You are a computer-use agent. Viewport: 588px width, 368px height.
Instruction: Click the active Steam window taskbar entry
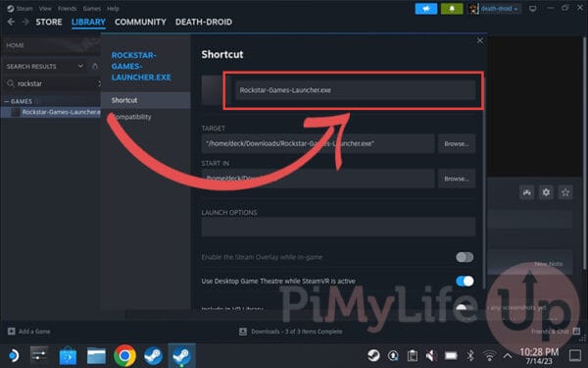pos(182,355)
